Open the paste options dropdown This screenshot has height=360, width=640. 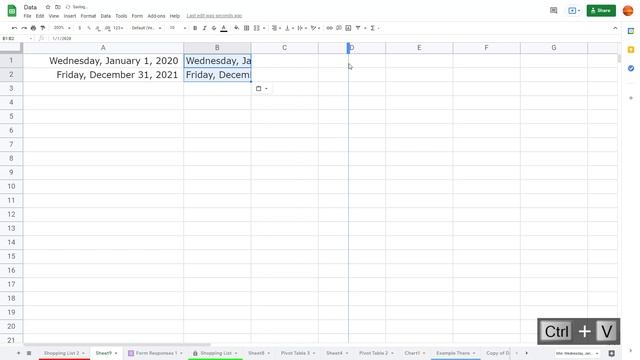tap(262, 89)
